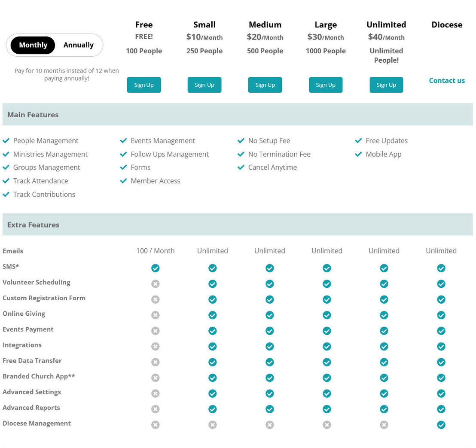Sign up for the Free plan
This screenshot has width=476, height=448.
[144, 85]
